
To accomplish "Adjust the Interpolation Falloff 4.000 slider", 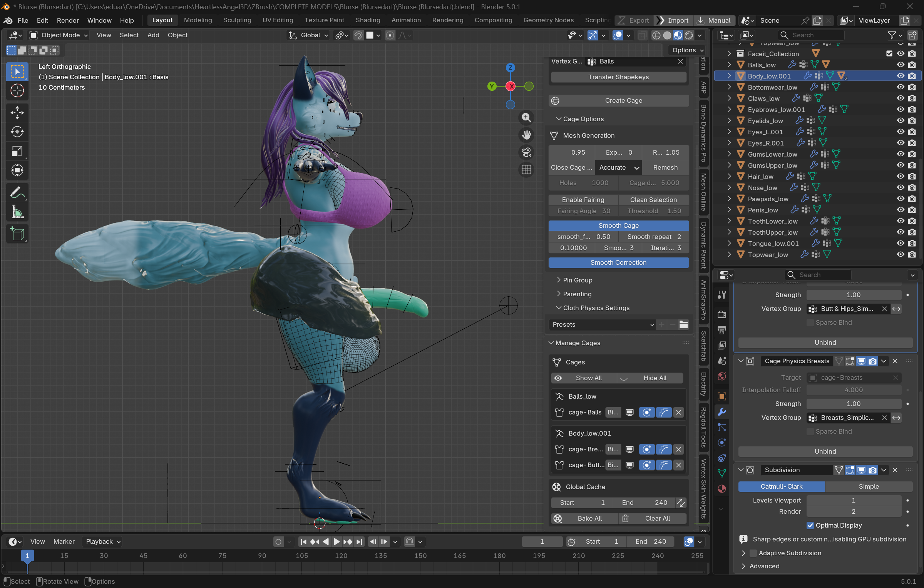I will [x=854, y=390].
